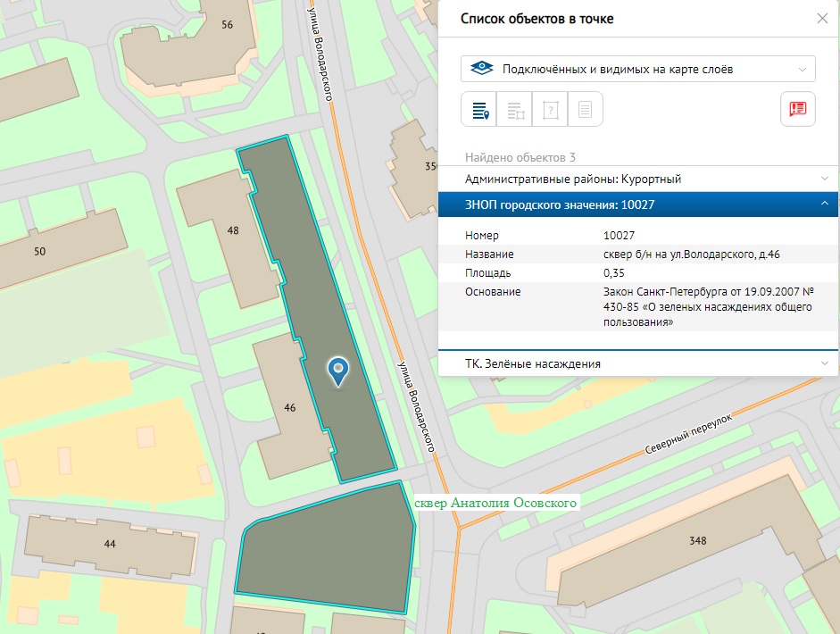Click the objects-at-point list icon

pyautogui.click(x=479, y=110)
